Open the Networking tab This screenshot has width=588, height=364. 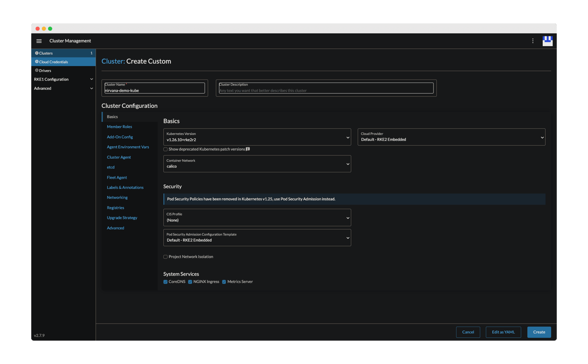[x=117, y=198]
